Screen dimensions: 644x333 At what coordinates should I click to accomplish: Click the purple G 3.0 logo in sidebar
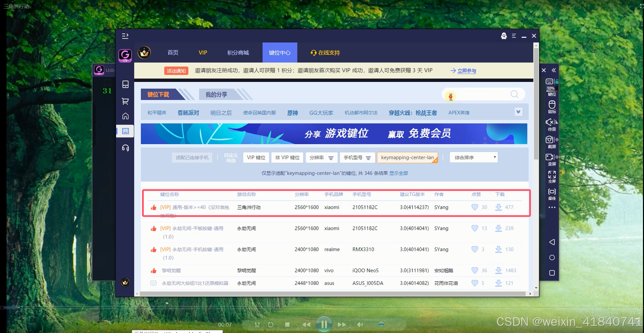pyautogui.click(x=125, y=56)
